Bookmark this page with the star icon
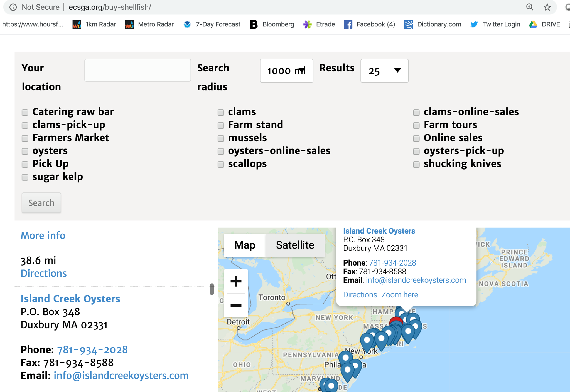 click(x=547, y=7)
